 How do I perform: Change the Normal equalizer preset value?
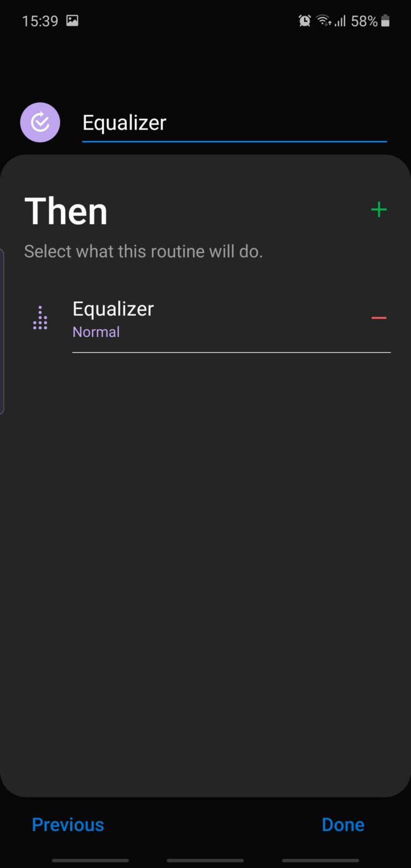[96, 332]
